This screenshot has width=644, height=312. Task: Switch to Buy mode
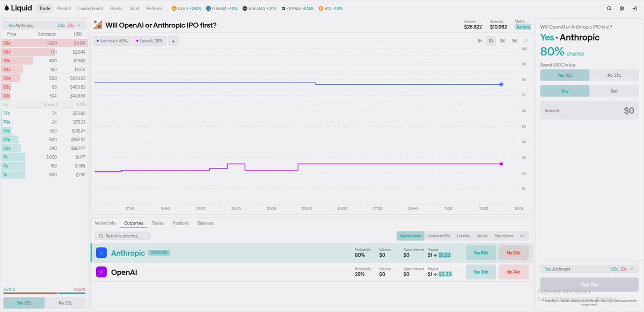tap(565, 91)
